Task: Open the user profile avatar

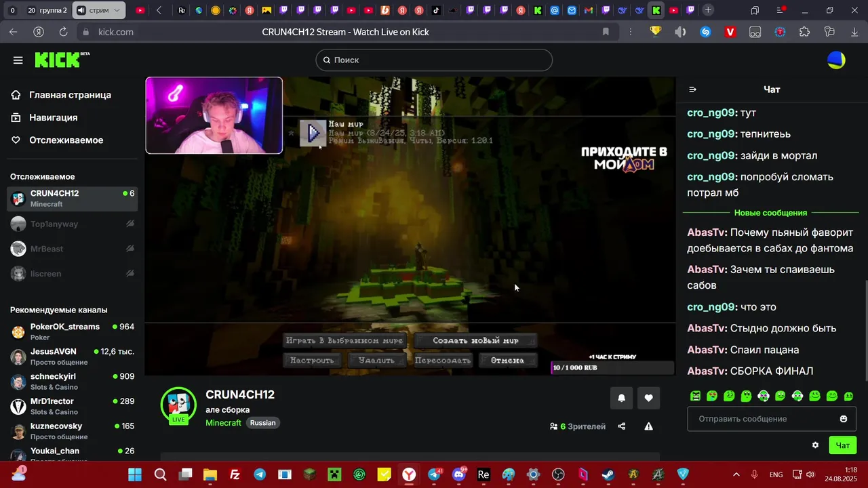Action: pos(836,60)
